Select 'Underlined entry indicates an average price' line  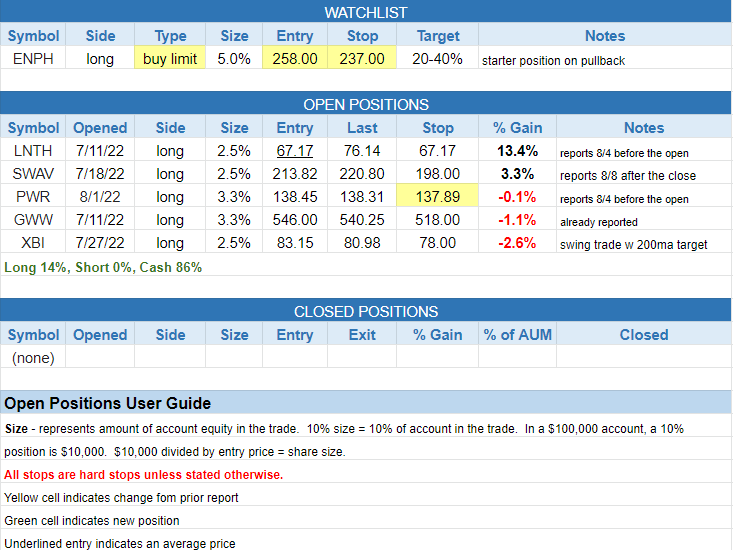point(120,543)
